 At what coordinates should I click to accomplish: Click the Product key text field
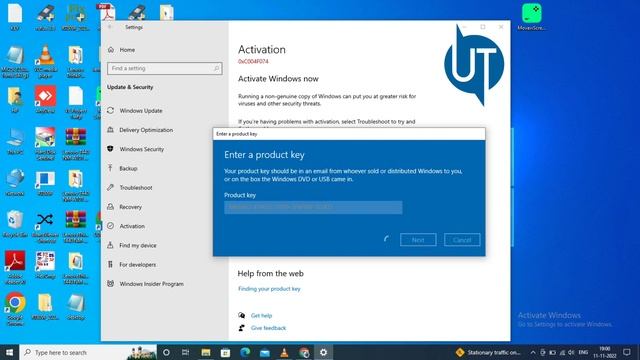[313, 207]
